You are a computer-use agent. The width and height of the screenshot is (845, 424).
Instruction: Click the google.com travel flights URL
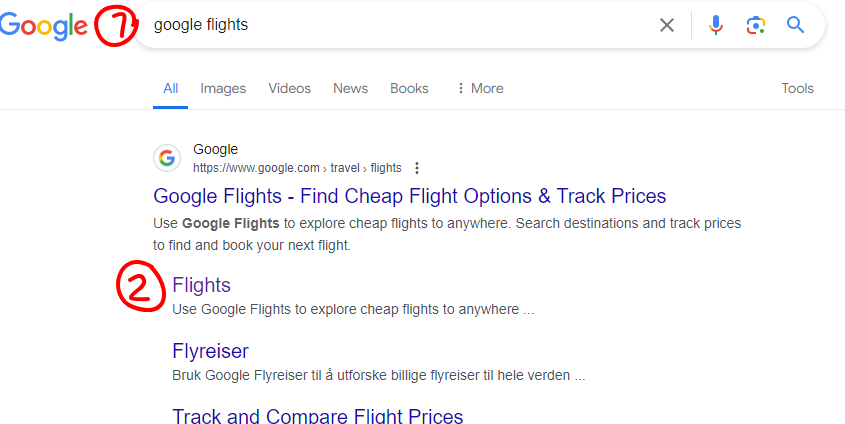coord(297,168)
